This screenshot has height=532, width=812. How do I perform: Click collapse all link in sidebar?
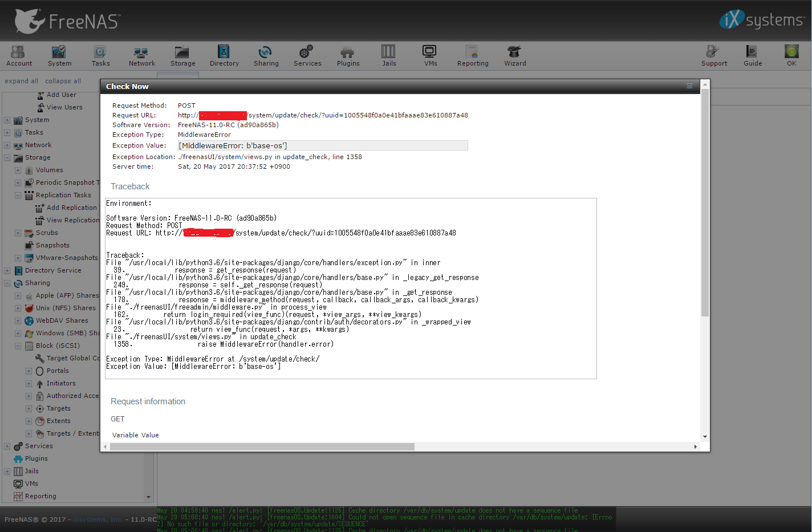63,81
